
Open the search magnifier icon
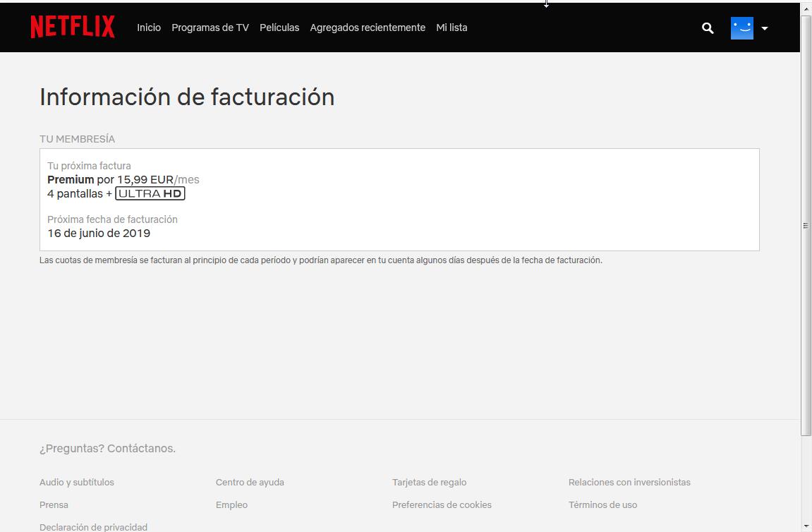click(708, 28)
